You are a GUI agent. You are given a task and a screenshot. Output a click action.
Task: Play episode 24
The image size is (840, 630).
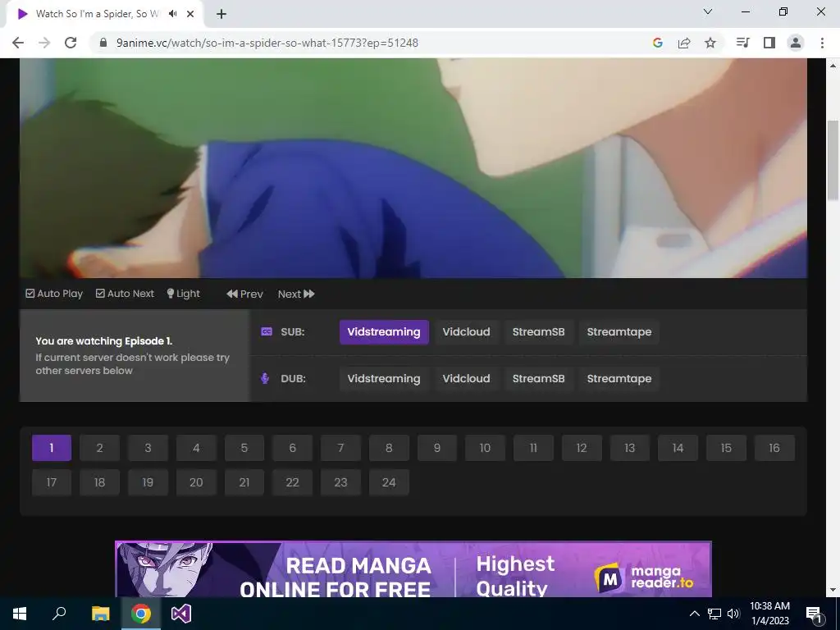coord(389,482)
